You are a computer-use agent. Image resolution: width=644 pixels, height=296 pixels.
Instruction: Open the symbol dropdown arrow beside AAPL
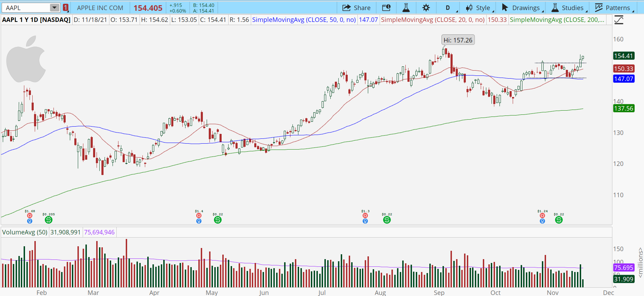55,8
